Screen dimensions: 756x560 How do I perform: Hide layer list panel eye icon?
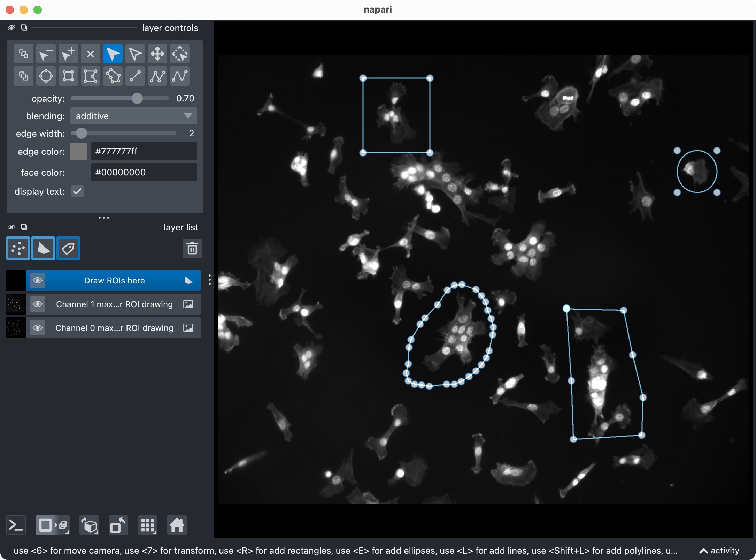click(11, 227)
